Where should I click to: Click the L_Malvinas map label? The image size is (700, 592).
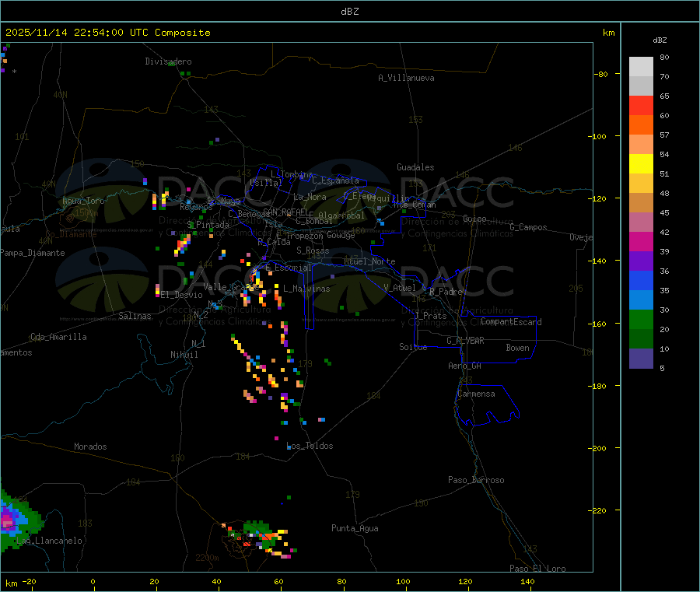pyautogui.click(x=306, y=289)
